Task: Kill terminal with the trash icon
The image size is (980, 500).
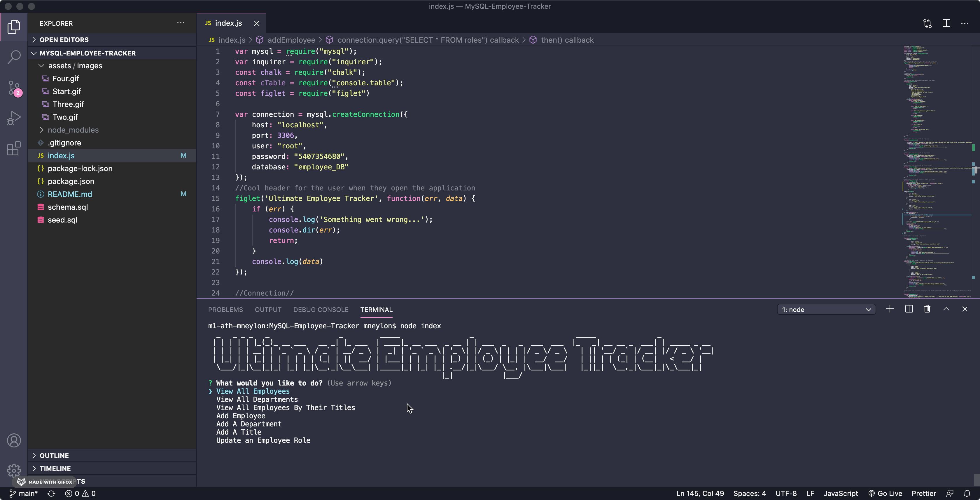Action: tap(927, 309)
